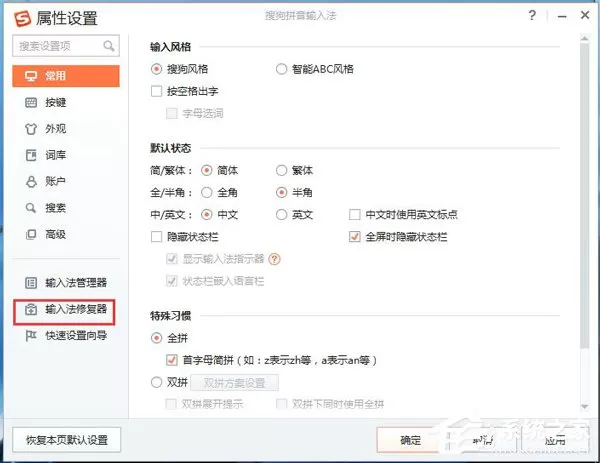Open the 账户 settings page
Screen dimensions: 600x463
pos(66,181)
